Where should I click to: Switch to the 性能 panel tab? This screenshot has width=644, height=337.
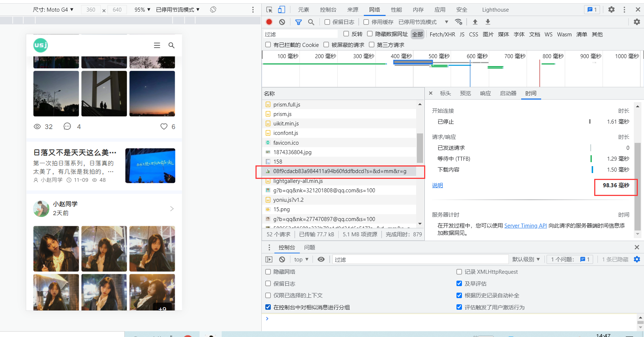click(397, 10)
